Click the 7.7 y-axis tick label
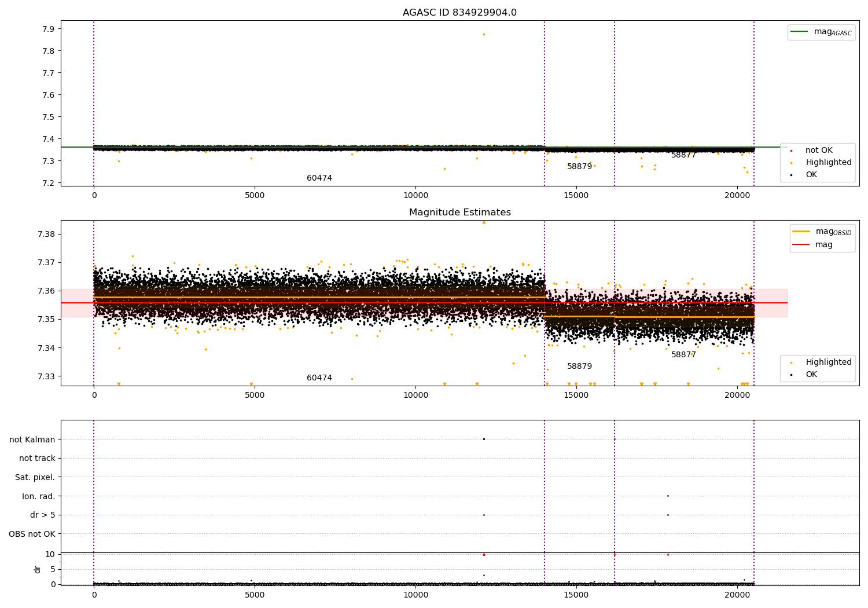Viewport: 868px width, 608px height. (x=49, y=73)
